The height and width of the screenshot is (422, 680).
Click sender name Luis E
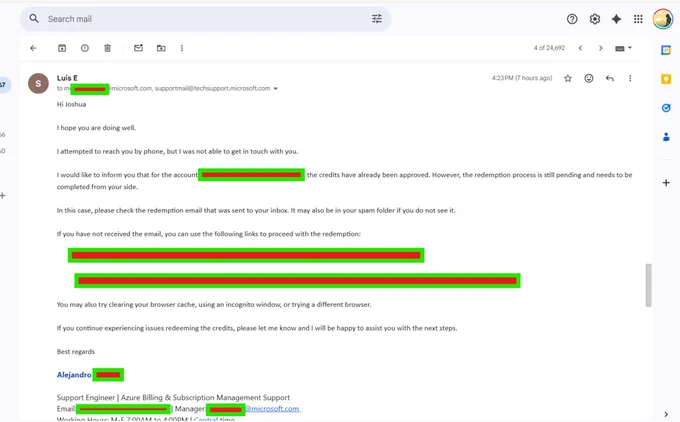[67, 78]
